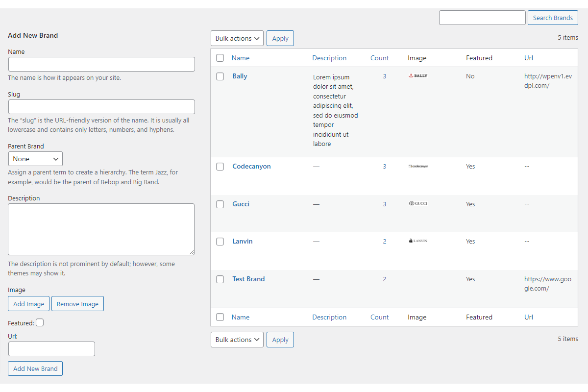Select the Test Brand row checkbox

point(220,279)
